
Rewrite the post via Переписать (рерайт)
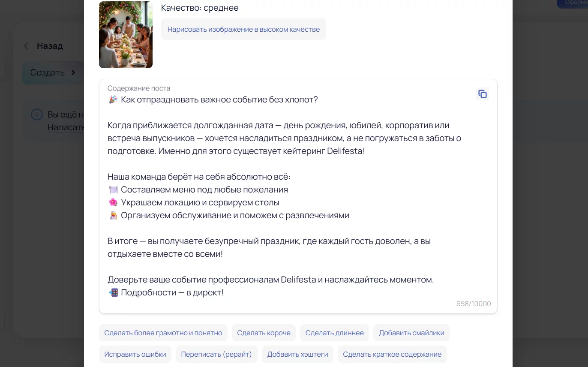(x=216, y=354)
